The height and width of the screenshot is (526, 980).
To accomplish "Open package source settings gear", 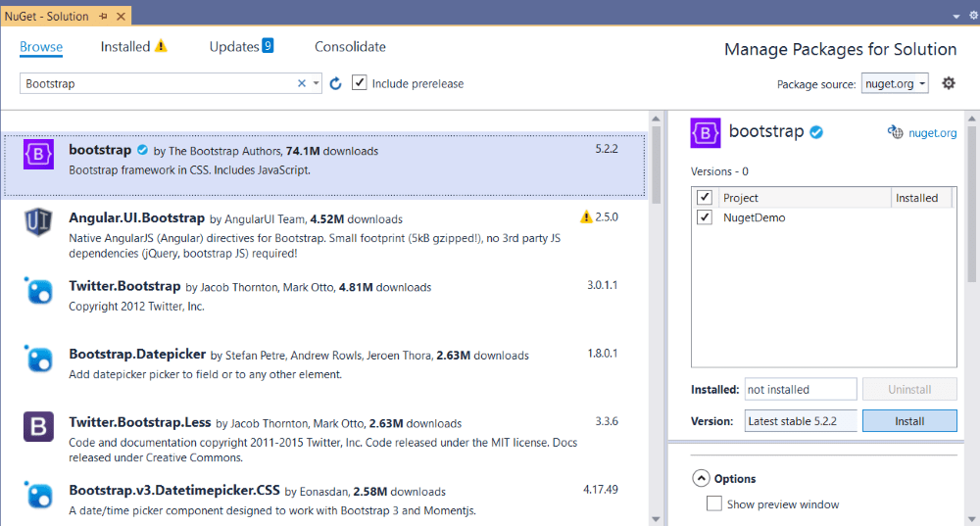I will [949, 83].
